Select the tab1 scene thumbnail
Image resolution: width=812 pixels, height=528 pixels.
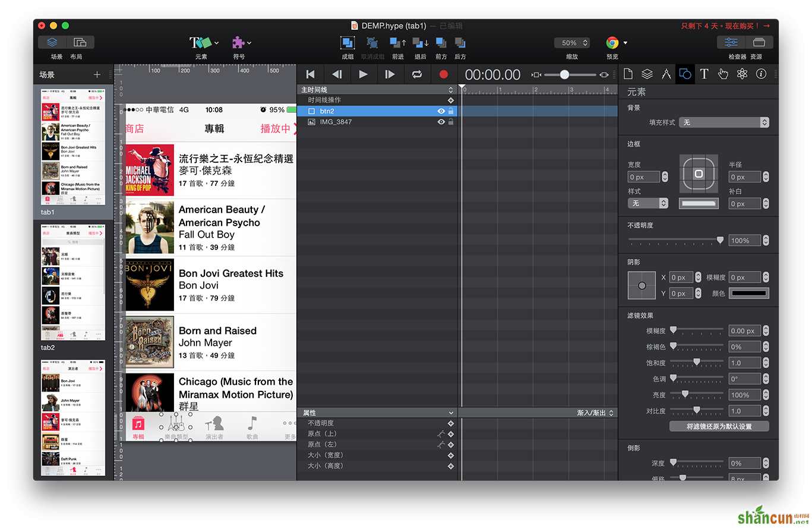click(72, 146)
